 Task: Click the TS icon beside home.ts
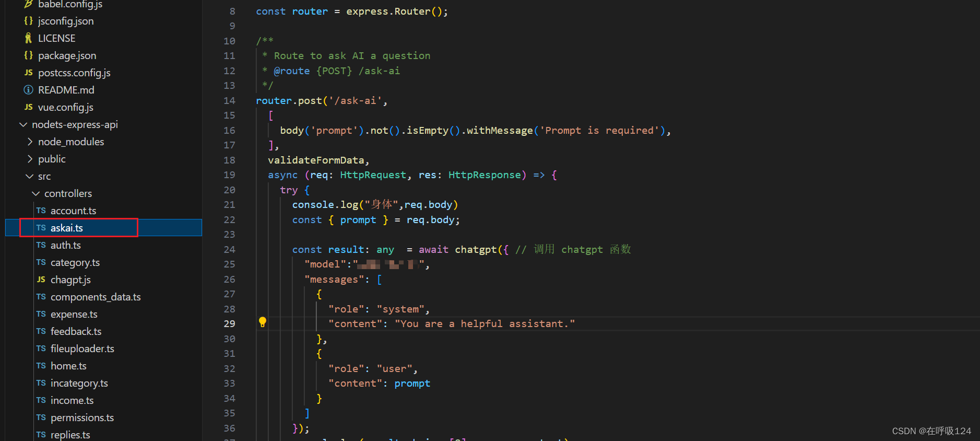41,366
